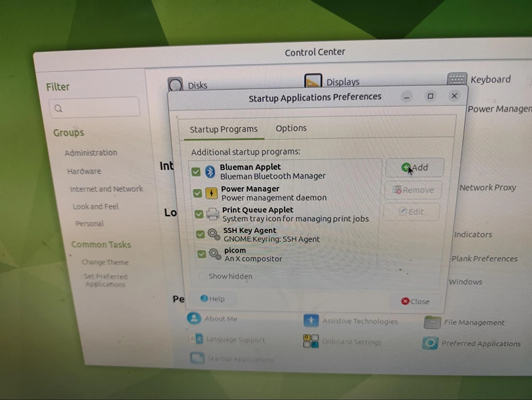Select the Hardware group in sidebar
Viewport: 532px width, 400px height.
pos(84,171)
